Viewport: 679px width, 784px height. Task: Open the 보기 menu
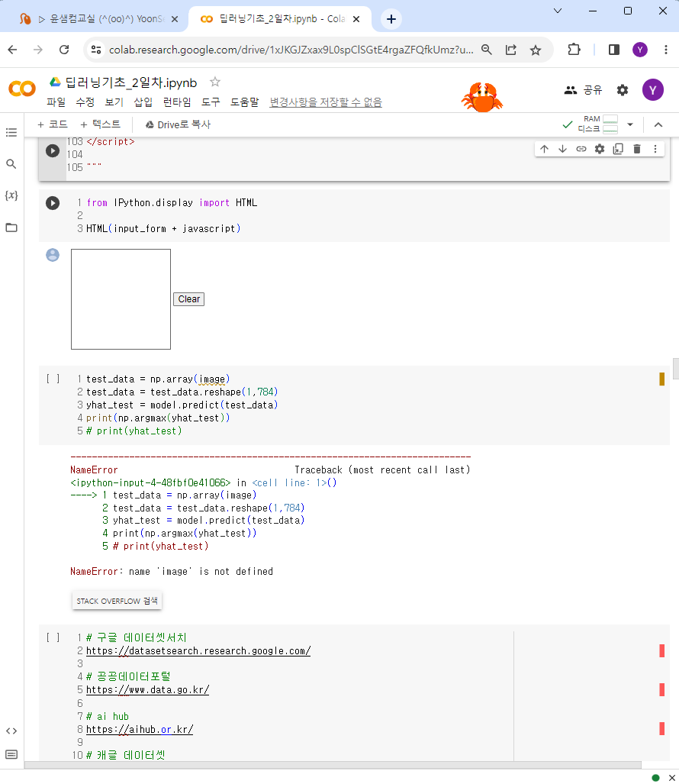coord(114,102)
